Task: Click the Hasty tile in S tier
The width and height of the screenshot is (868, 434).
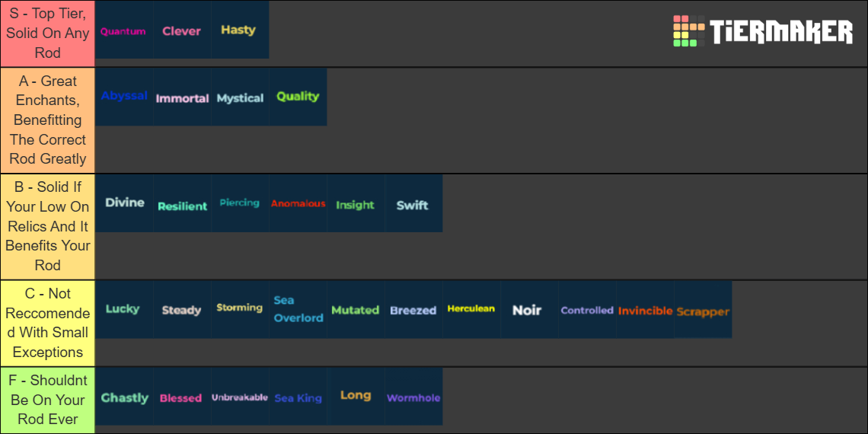Action: (x=240, y=30)
